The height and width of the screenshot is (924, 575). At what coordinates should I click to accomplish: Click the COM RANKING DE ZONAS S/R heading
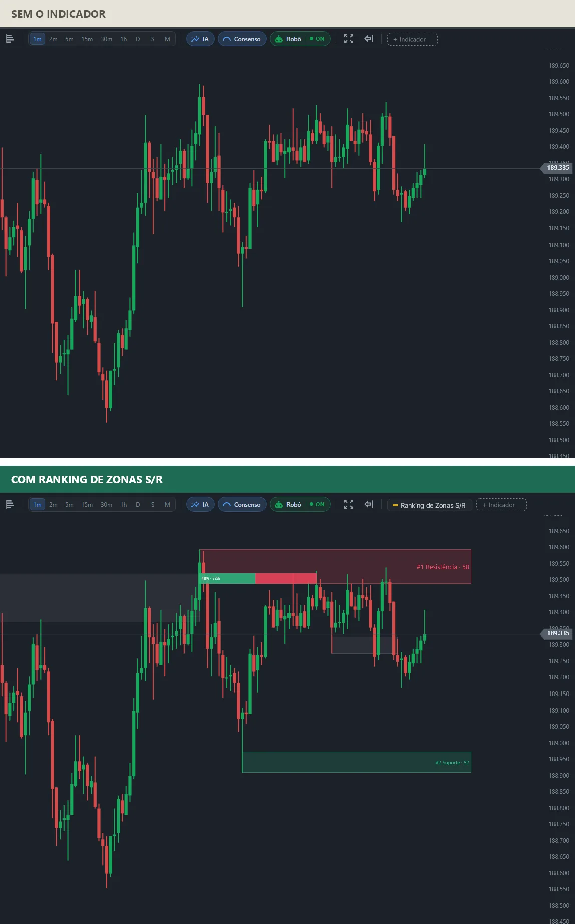pyautogui.click(x=87, y=480)
